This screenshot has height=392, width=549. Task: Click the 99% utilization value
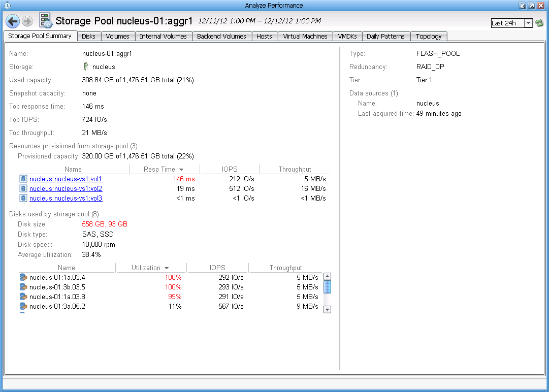[x=175, y=297]
